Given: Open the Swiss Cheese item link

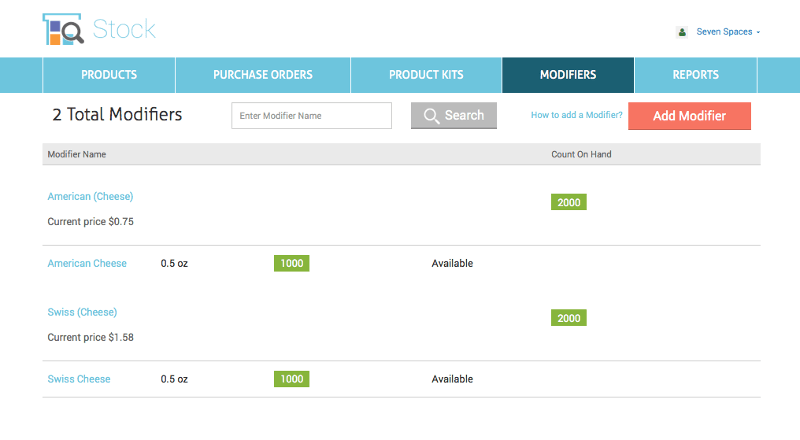Looking at the screenshot, I should [x=79, y=379].
